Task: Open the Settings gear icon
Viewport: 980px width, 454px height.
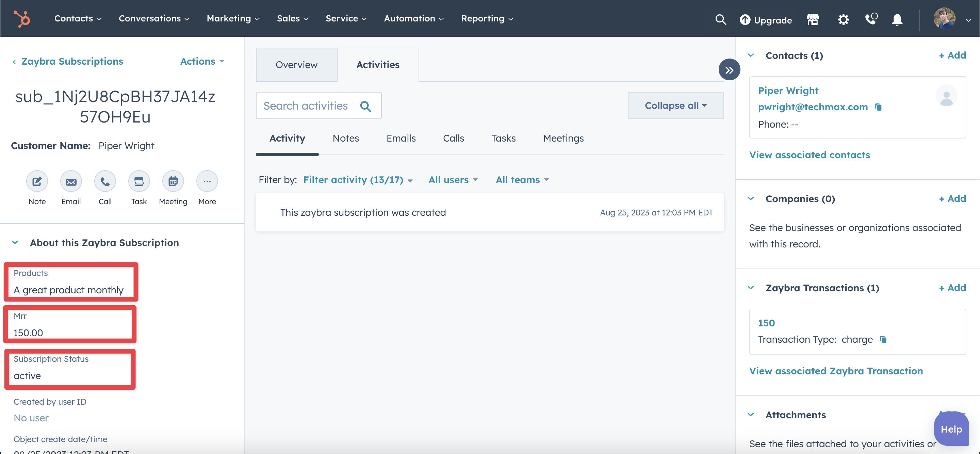Action: 844,19
